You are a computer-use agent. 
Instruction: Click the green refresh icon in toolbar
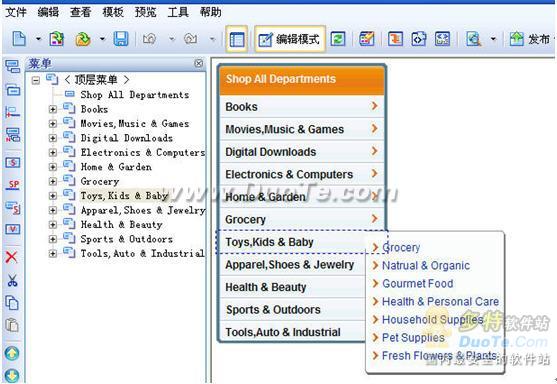point(338,39)
